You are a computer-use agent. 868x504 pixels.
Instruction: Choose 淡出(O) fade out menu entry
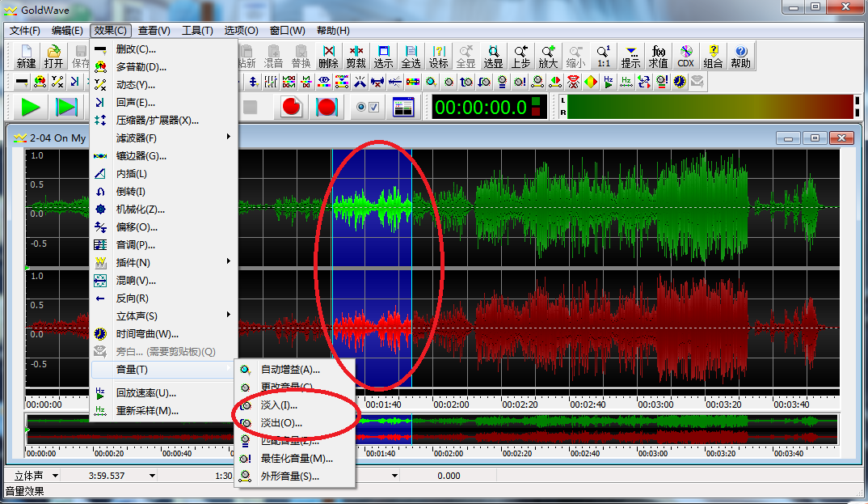tap(281, 422)
